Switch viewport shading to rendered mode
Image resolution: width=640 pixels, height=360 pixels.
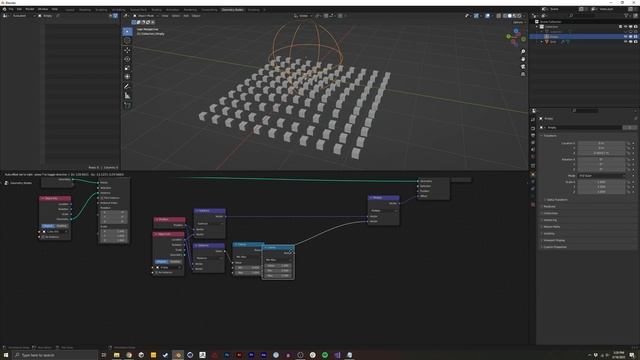pos(519,16)
